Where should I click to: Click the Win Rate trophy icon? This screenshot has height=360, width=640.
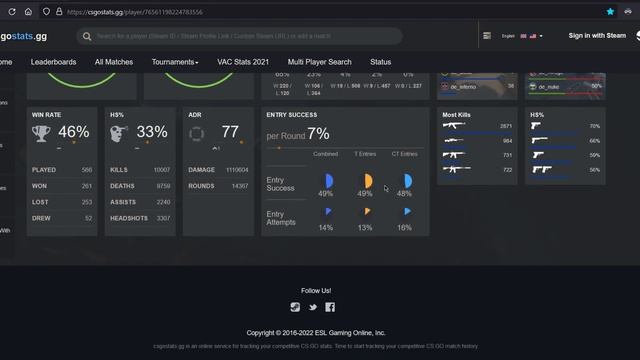point(41,133)
